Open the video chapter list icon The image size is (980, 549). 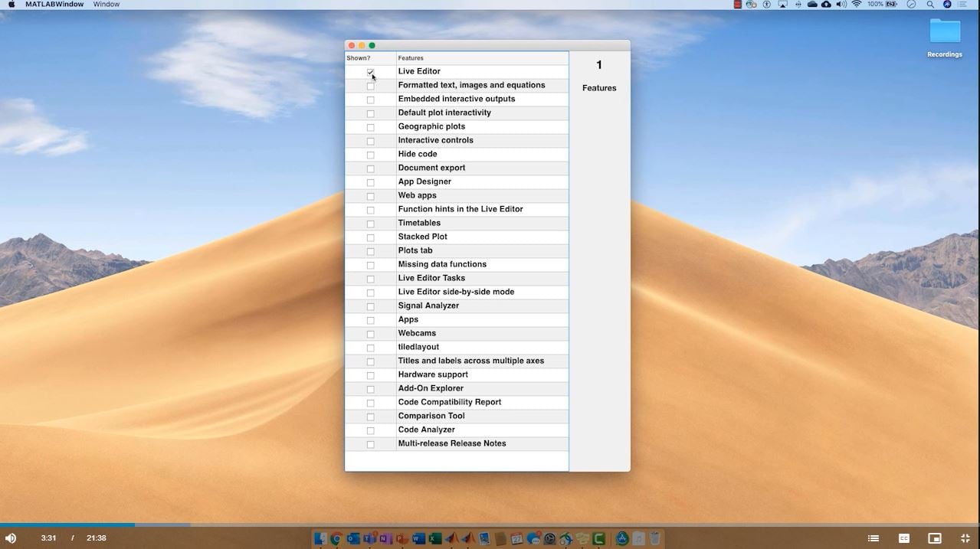click(873, 538)
